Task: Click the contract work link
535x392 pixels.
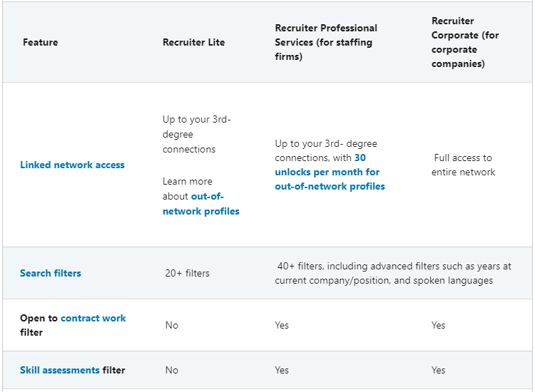Action: (93, 318)
